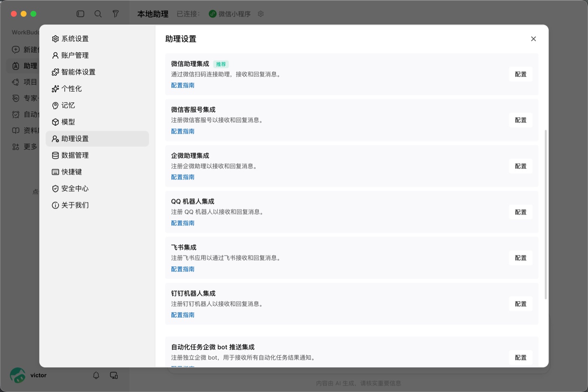The height and width of the screenshot is (392, 588).
Task: Click the gear icon next to 微信小程序
Action: pyautogui.click(x=261, y=14)
